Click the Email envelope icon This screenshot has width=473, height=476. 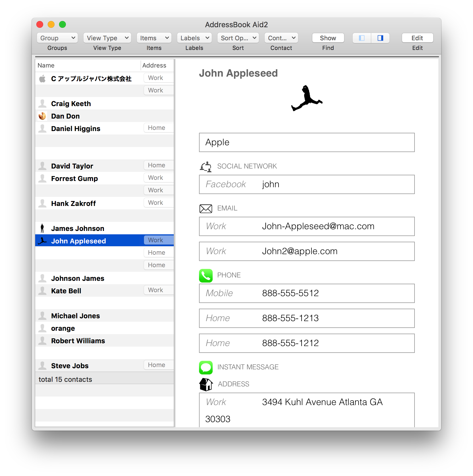tap(206, 208)
